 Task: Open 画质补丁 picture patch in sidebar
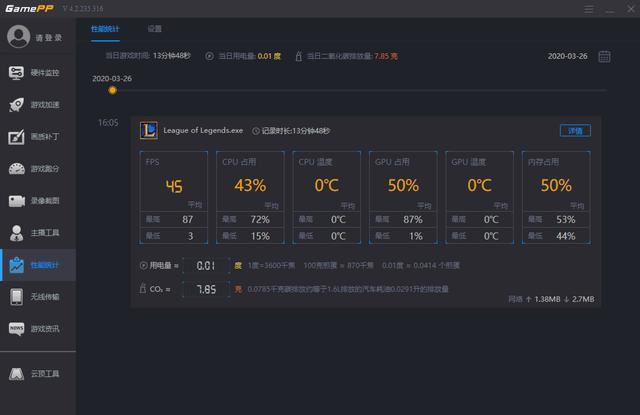(38, 137)
